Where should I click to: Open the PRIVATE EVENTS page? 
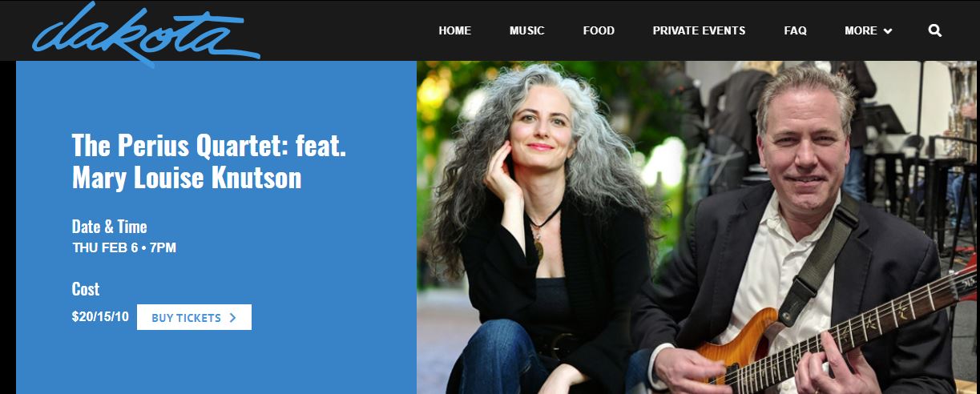699,30
